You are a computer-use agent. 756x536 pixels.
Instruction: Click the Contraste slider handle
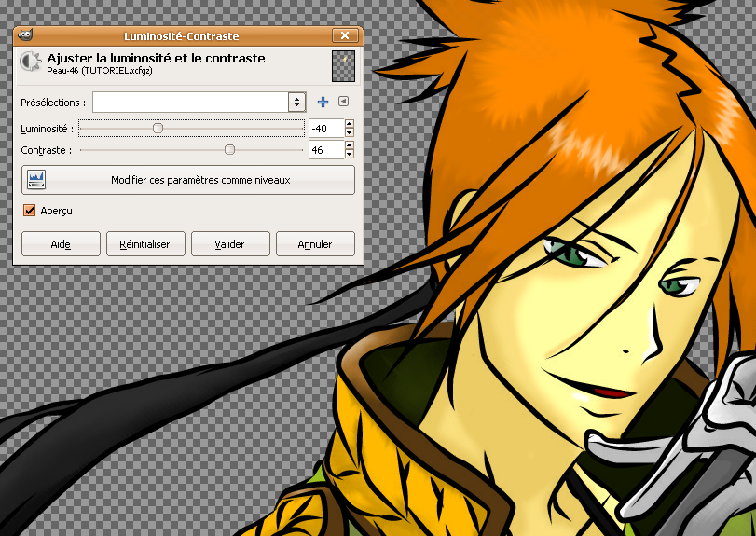click(x=229, y=149)
